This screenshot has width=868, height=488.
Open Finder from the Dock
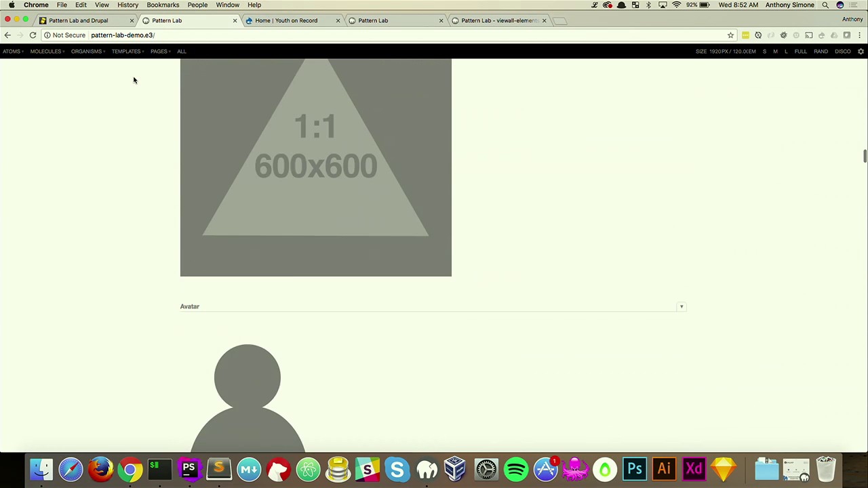tap(41, 469)
